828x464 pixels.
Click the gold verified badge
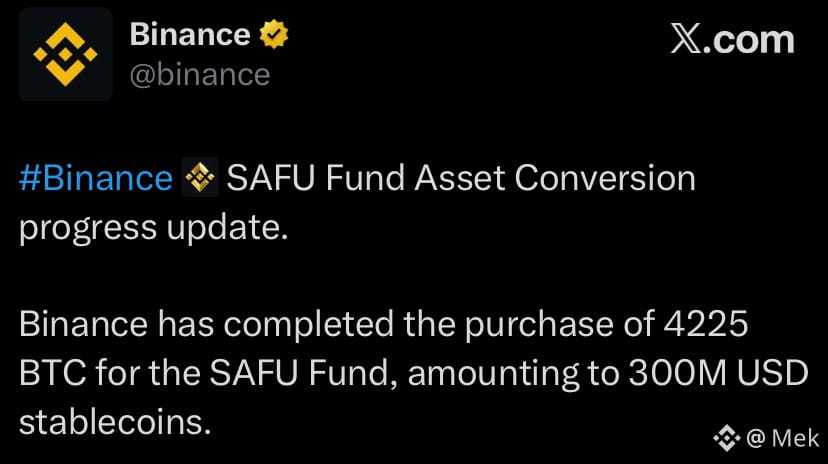coord(274,35)
